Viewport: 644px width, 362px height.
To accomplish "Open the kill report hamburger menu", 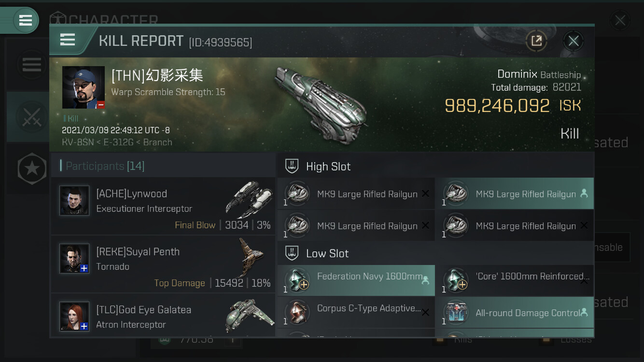I will [68, 40].
